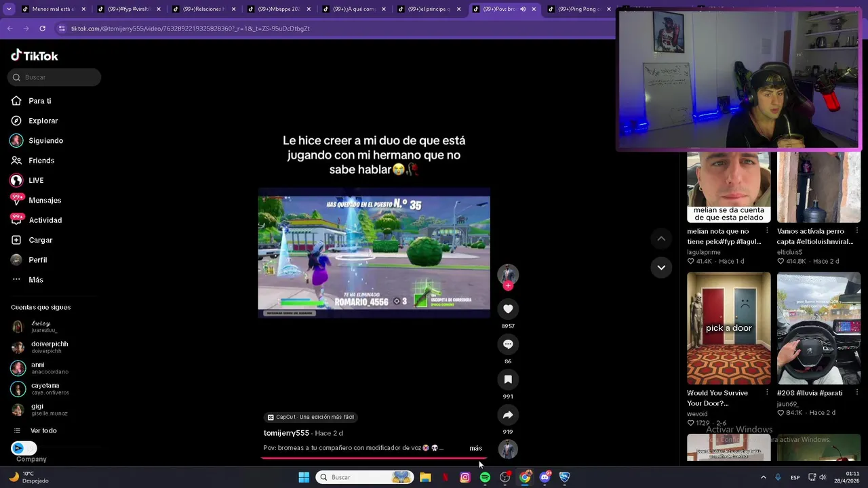868x488 pixels.
Task: Open Discord from the taskbar
Action: [x=545, y=477]
